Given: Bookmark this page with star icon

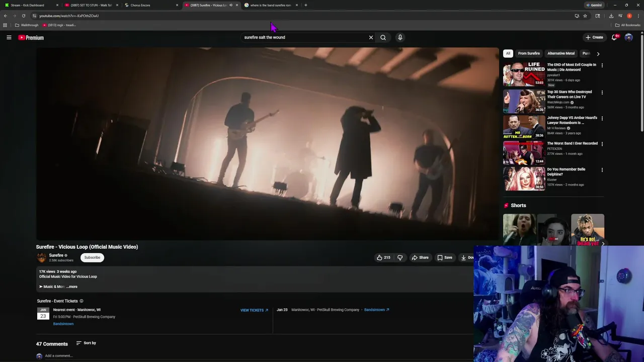Looking at the screenshot, I should [585, 16].
